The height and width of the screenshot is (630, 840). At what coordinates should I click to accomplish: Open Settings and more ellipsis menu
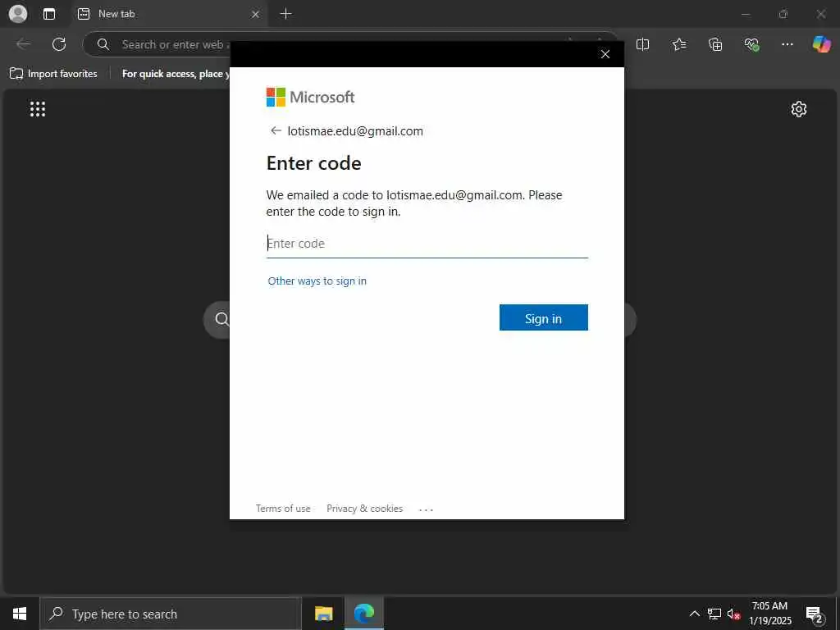pos(787,44)
